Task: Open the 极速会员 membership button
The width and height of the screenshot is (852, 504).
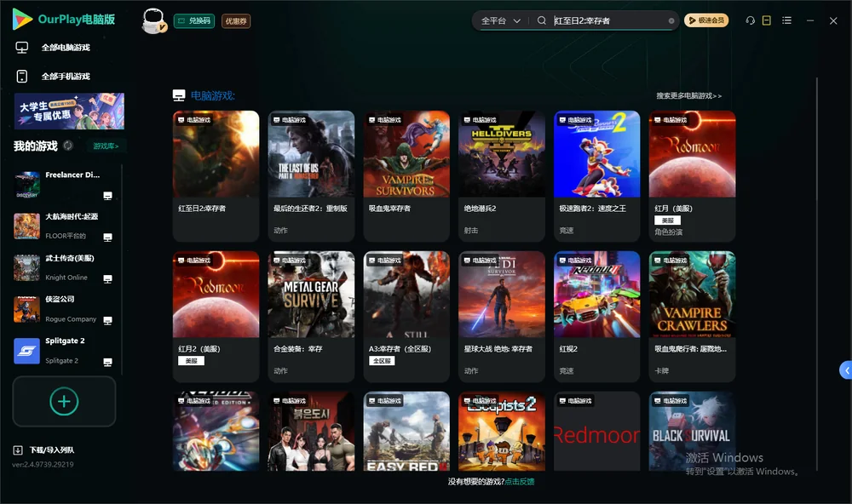Action: (705, 20)
